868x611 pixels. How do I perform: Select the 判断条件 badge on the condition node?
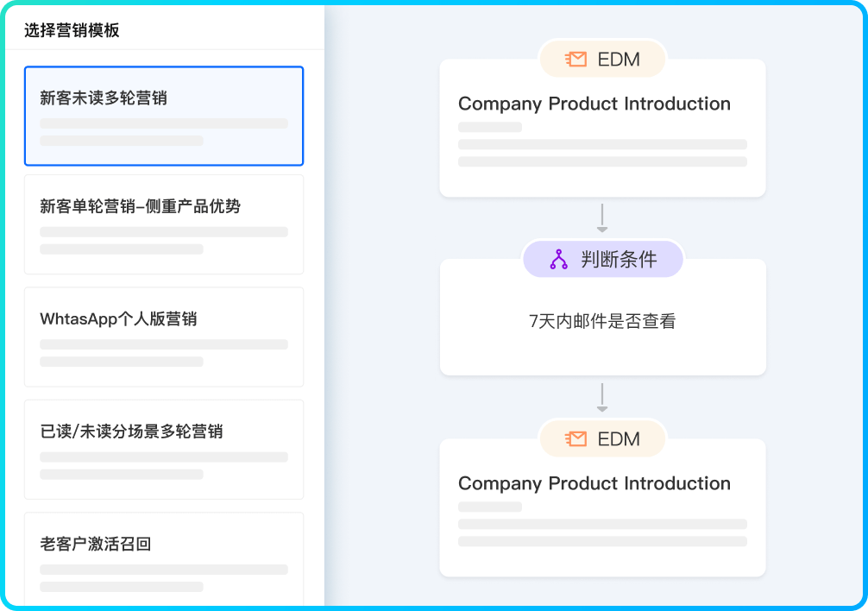602,259
